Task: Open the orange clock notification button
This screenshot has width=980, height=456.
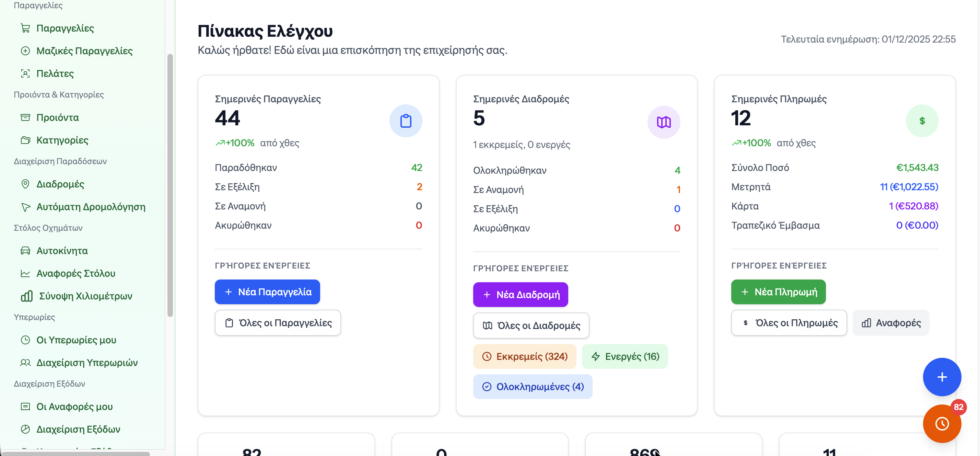Action: pyautogui.click(x=942, y=423)
